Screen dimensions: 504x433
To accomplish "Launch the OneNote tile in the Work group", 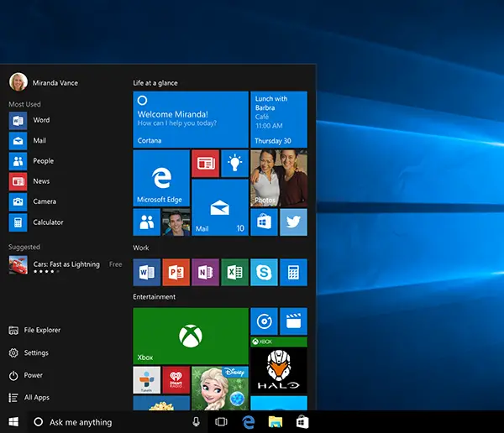I will tap(206, 273).
